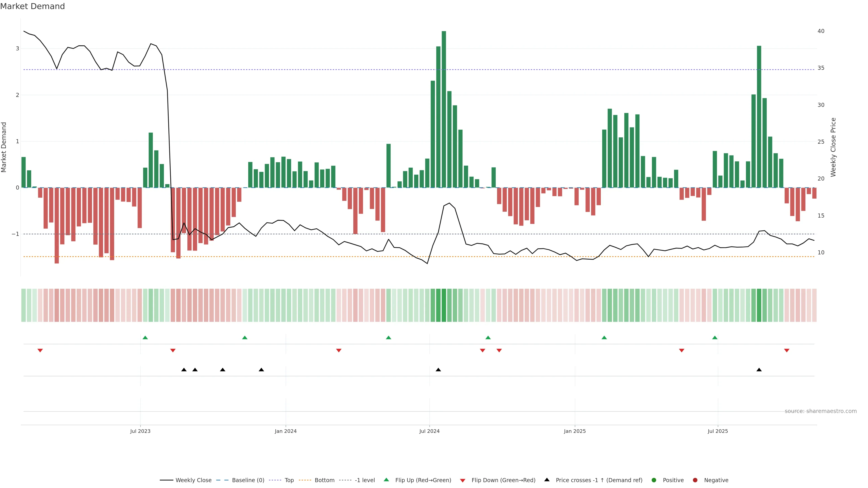868x488 pixels.
Task: Click the Jul 2023 x-axis label
Action: pos(140,431)
